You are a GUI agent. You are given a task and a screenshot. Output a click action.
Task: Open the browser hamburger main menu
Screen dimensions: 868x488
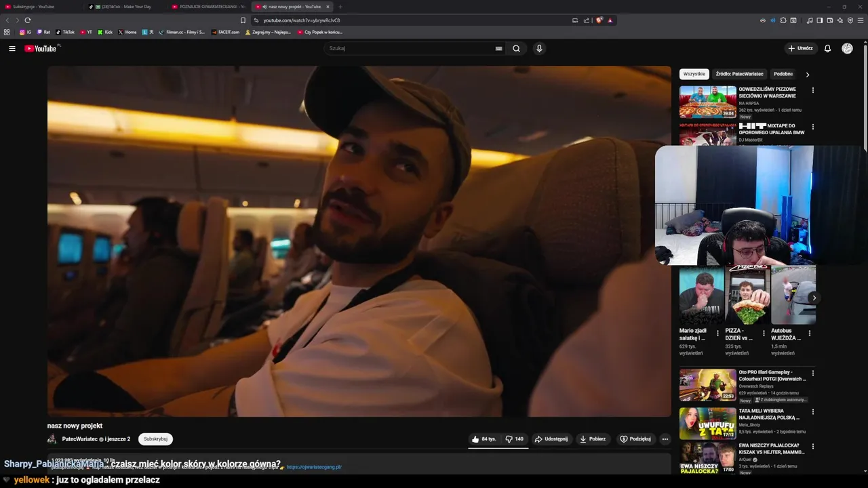pyautogui.click(x=861, y=20)
